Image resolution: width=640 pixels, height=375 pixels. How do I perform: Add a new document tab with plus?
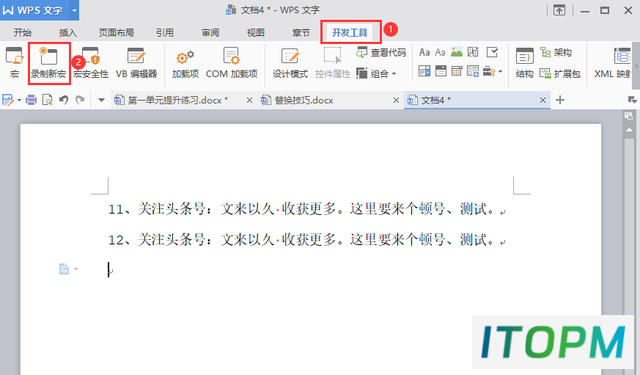tap(560, 100)
